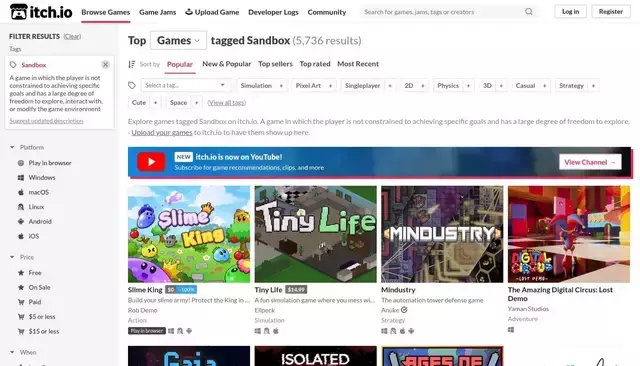The width and height of the screenshot is (640, 366).
Task: Click the Windows platform icon in sidebar
Action: coord(21,177)
